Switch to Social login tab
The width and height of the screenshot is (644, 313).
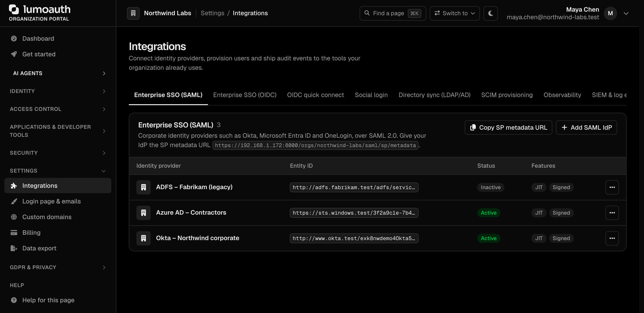click(371, 95)
